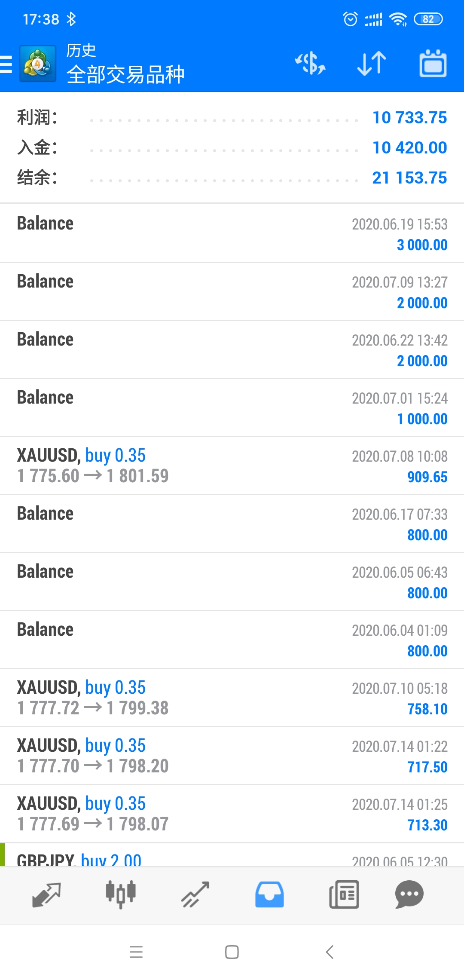Image resolution: width=464 pixels, height=980 pixels.
Task: Select Balance entry dated 2020.07.01 15:24
Action: click(232, 407)
